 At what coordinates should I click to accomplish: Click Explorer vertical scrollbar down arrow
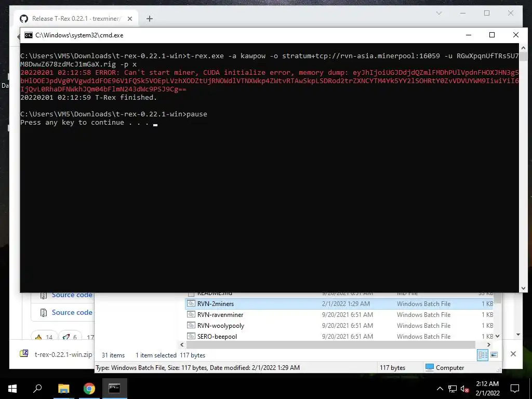(x=497, y=336)
